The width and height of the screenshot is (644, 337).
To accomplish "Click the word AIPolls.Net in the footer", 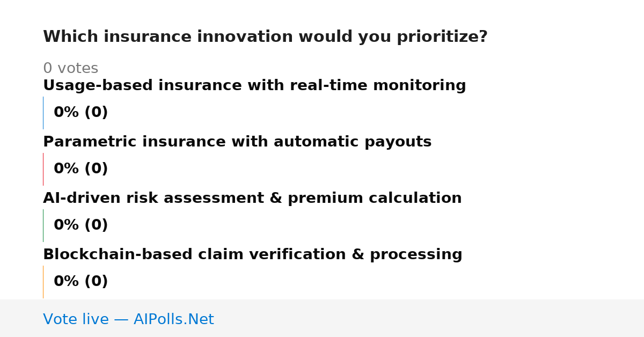I will [174, 320].
